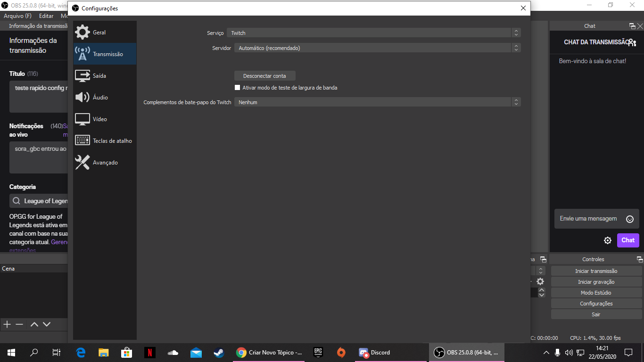Click the Envie uma mensagem chat input

tap(588, 219)
